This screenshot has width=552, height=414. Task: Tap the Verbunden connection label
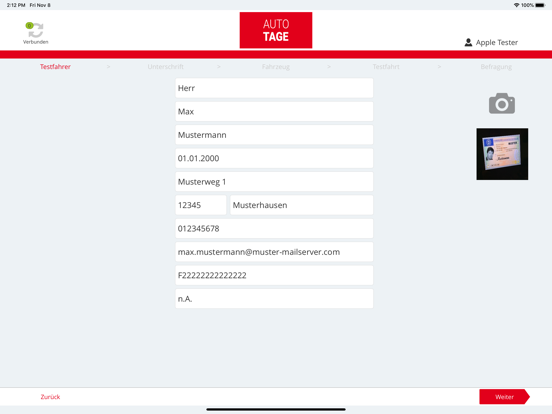pyautogui.click(x=36, y=42)
